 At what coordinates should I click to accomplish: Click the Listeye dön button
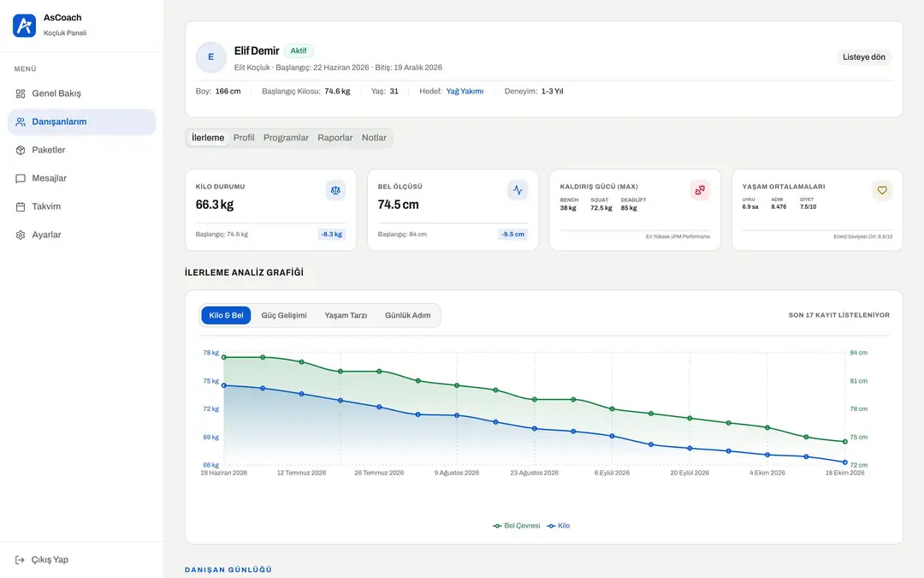click(x=864, y=57)
